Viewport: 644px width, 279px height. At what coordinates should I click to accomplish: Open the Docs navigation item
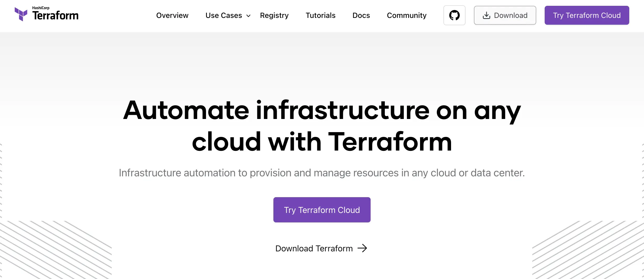(361, 16)
